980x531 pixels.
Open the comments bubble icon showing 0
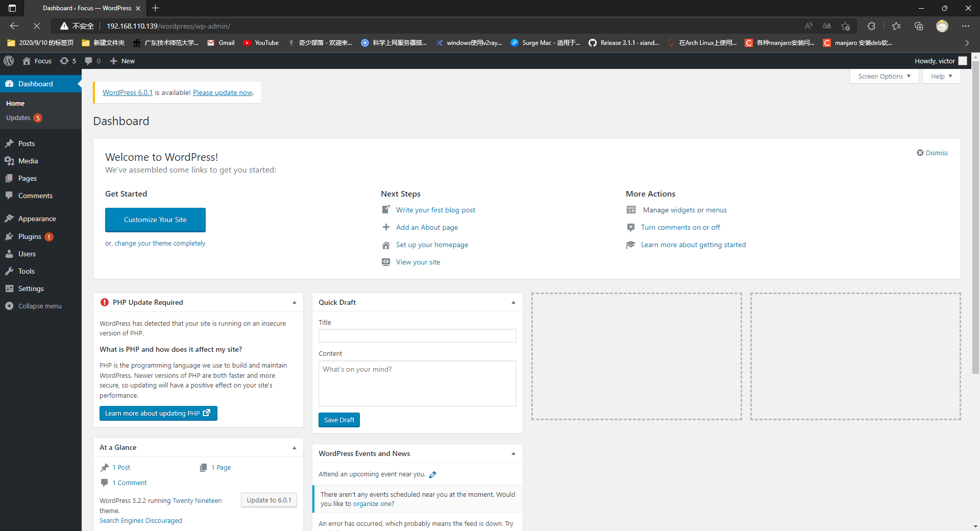[x=88, y=61]
